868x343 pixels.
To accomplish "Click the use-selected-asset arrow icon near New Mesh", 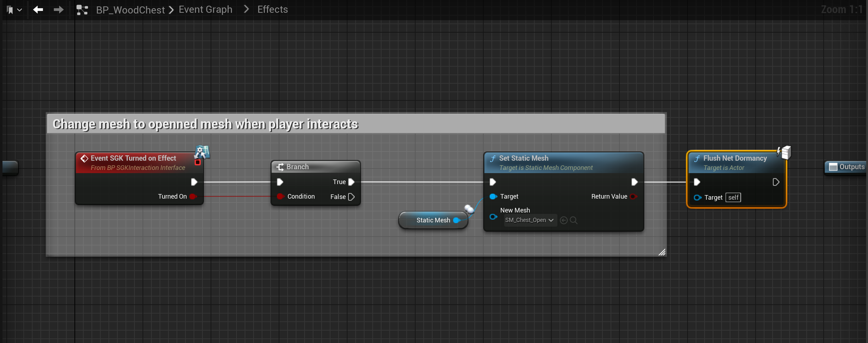I will (563, 220).
